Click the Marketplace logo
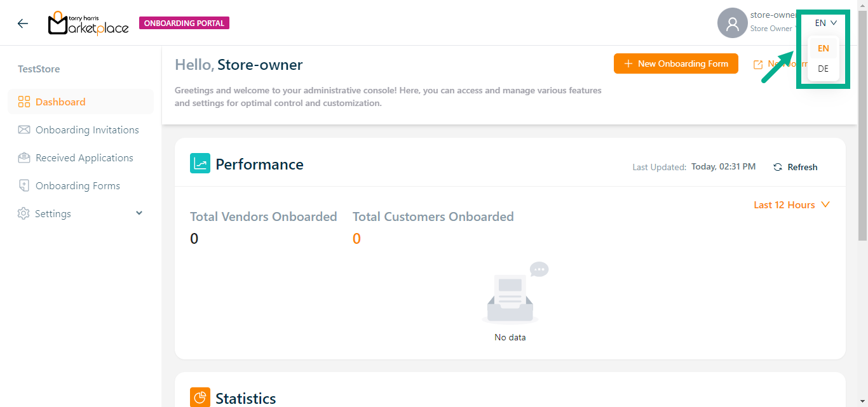 point(88,23)
